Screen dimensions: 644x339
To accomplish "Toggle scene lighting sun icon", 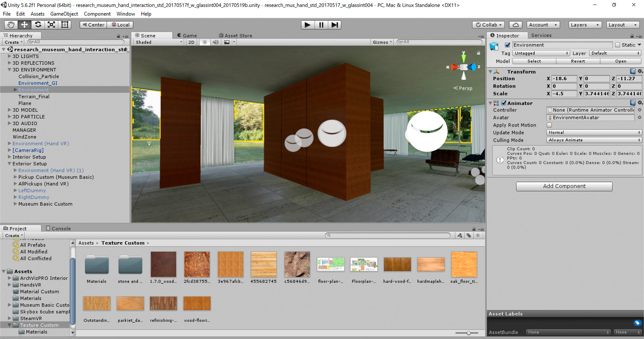I will 205,42.
